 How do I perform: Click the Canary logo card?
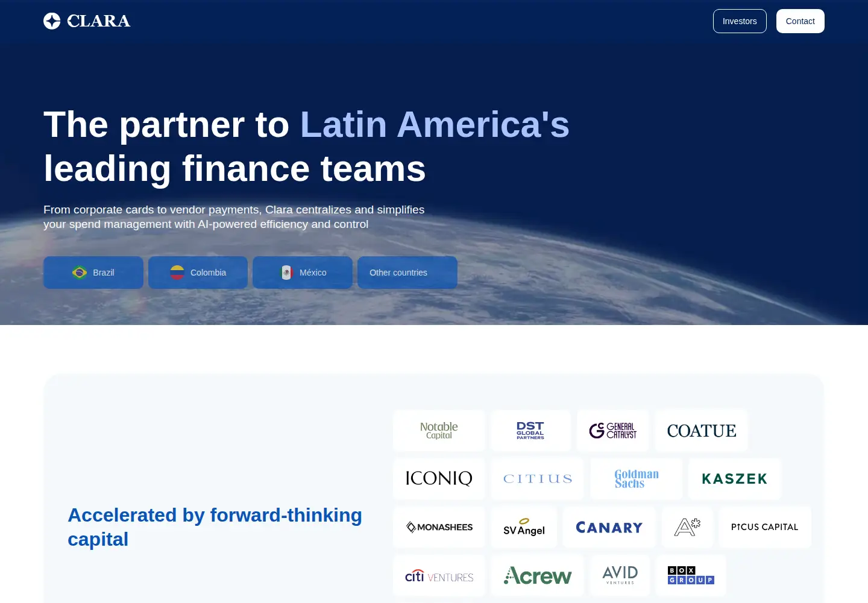tap(609, 527)
